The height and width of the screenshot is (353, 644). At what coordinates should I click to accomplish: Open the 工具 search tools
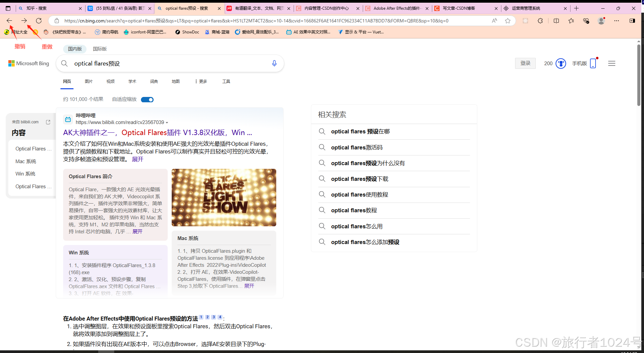pos(226,82)
